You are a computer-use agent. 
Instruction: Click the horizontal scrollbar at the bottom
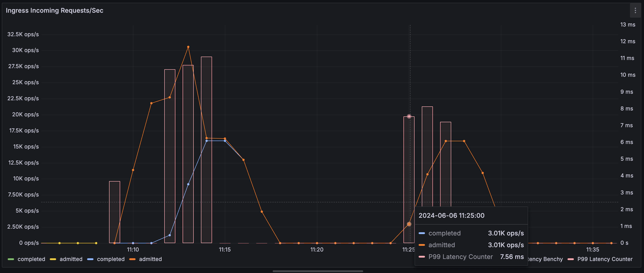(x=317, y=271)
